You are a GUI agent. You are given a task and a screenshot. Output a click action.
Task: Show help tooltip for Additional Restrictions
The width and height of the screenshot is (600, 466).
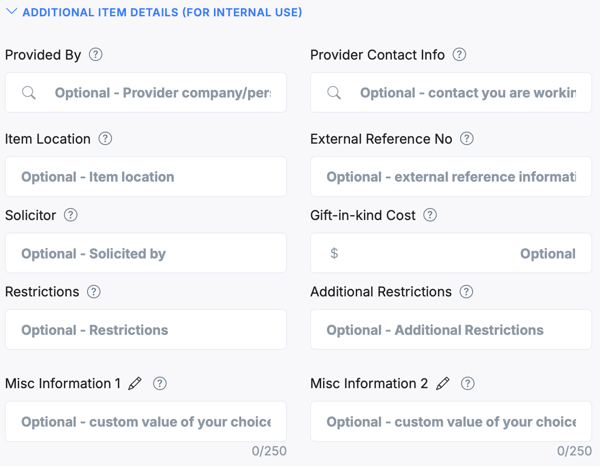coord(466,292)
